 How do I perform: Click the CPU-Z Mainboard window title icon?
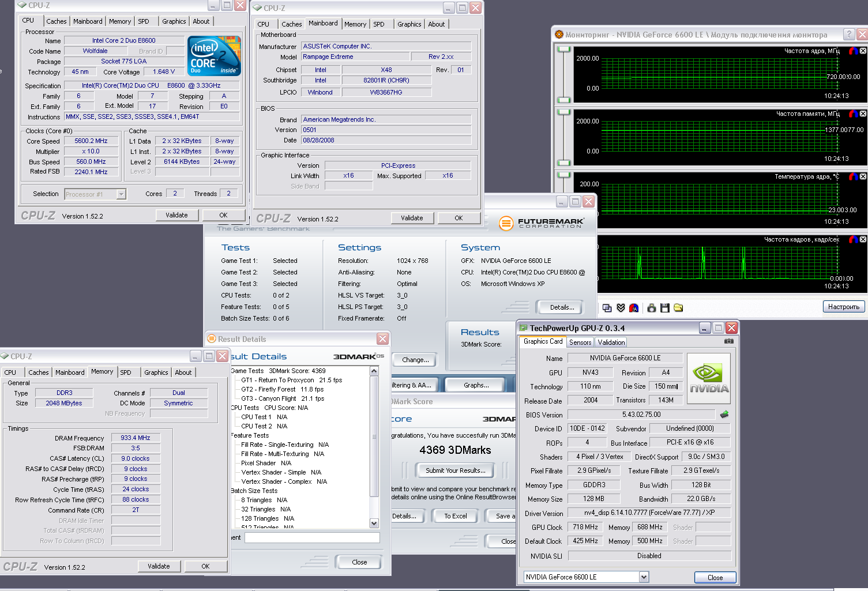258,8
